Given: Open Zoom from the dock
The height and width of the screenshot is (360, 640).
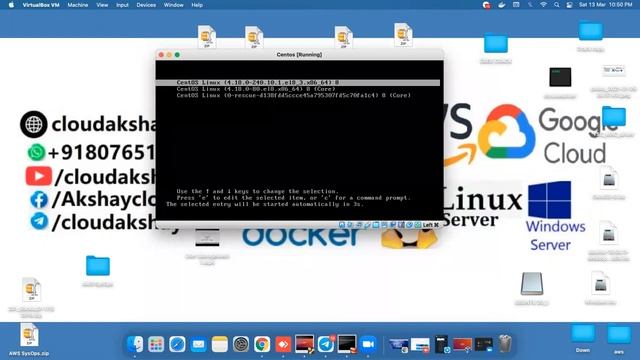Looking at the screenshot, I should (368, 344).
